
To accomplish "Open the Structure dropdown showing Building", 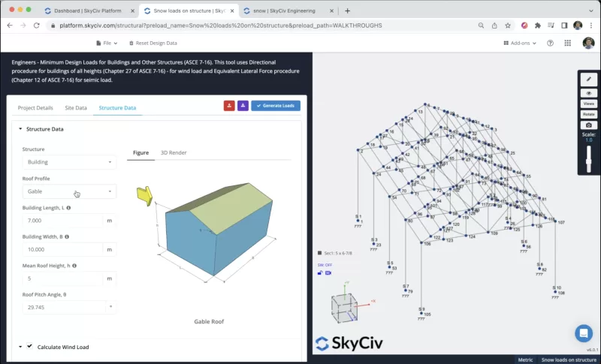I will point(69,162).
